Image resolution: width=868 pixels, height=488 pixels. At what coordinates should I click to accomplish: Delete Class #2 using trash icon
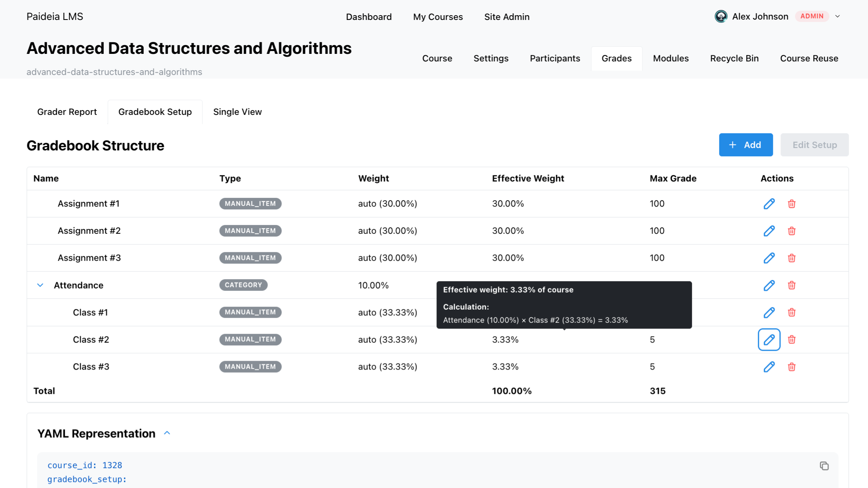tap(791, 340)
